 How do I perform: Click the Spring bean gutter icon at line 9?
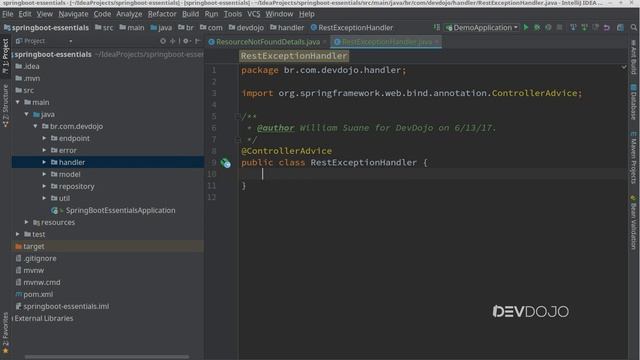(226, 163)
